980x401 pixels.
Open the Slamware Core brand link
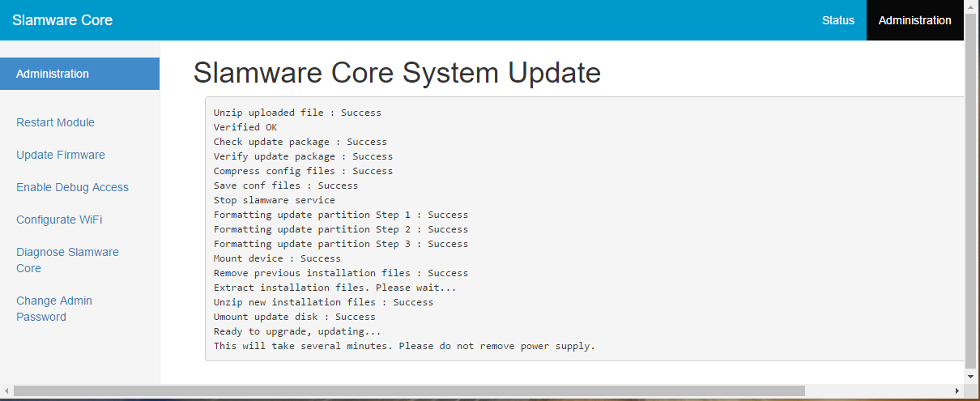pyautogui.click(x=62, y=20)
